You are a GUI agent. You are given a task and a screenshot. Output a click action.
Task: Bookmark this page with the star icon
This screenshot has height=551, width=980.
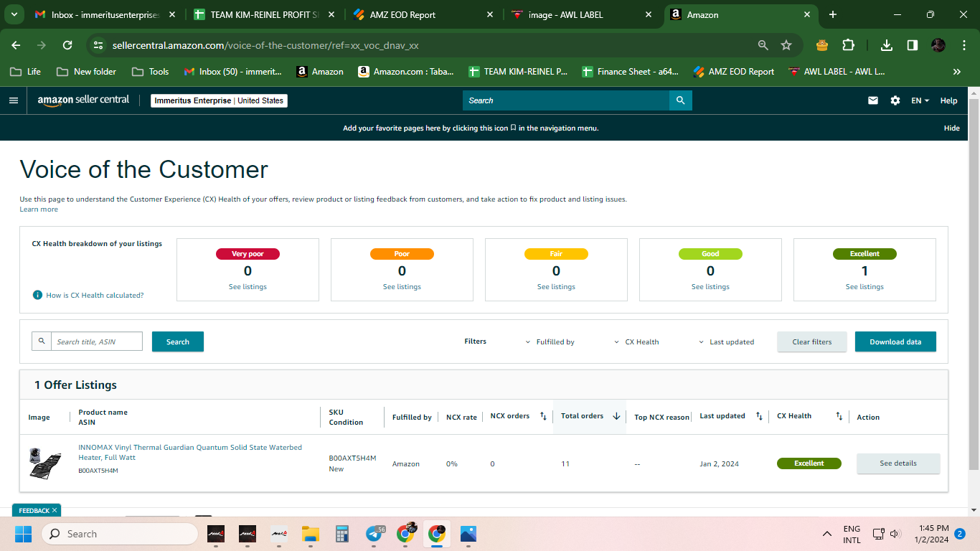tap(786, 45)
